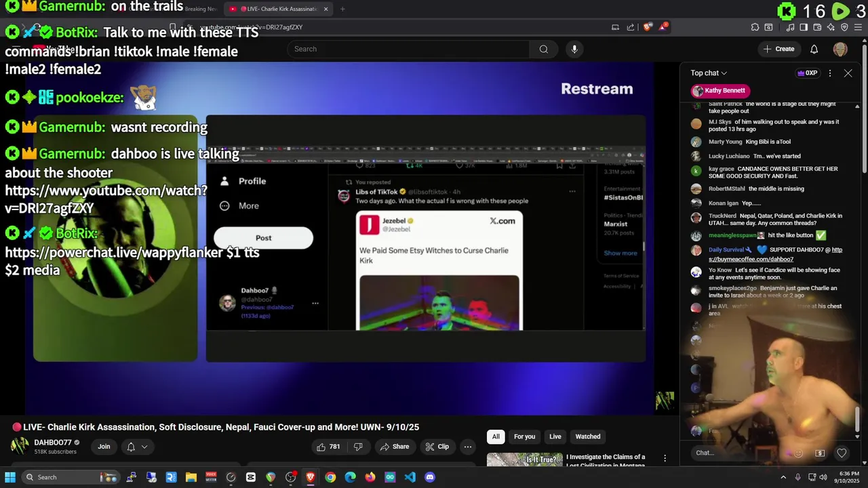Switch to the LIVE Charlie Kirk browser tab
The height and width of the screenshot is (488, 868).
pos(278,9)
